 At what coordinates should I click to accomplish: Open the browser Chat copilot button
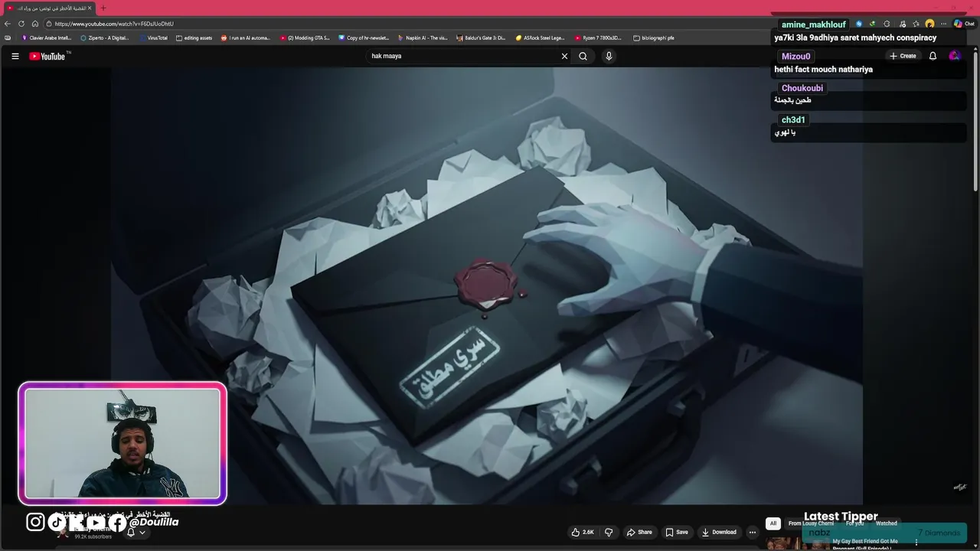coord(963,24)
